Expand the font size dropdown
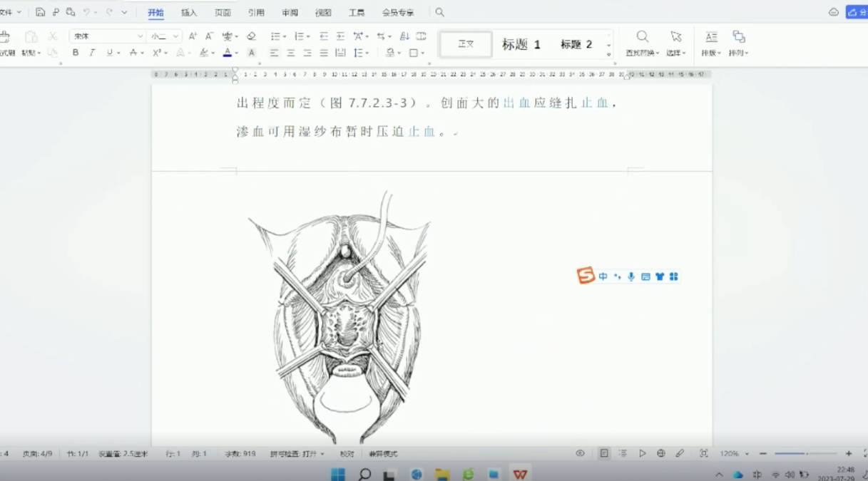 coord(175,36)
